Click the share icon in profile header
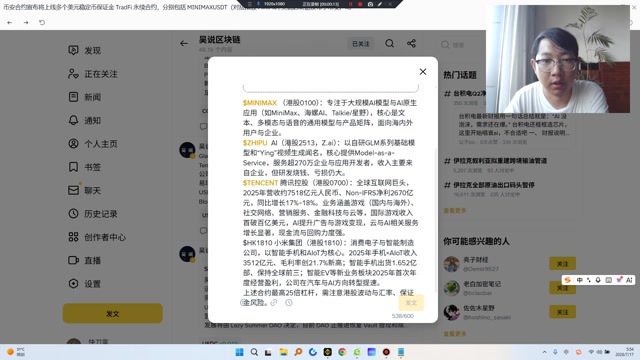The height and width of the screenshot is (360, 640). tap(411, 43)
